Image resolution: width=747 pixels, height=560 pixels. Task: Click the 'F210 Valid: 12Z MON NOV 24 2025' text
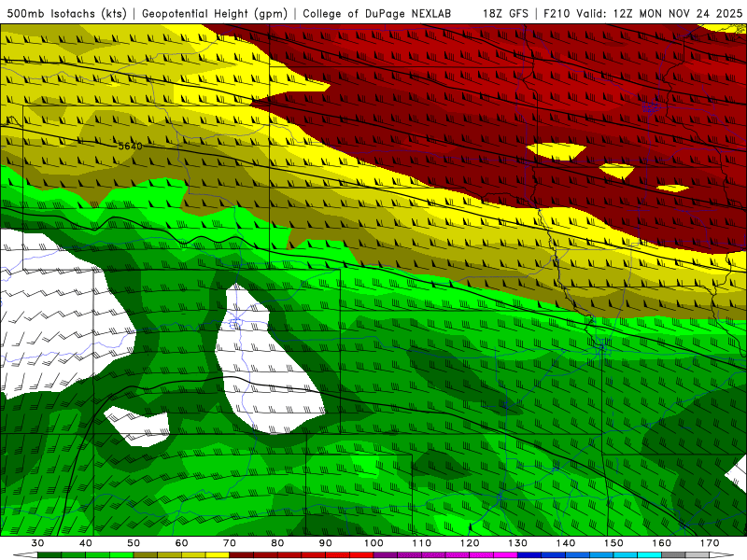tap(642, 13)
